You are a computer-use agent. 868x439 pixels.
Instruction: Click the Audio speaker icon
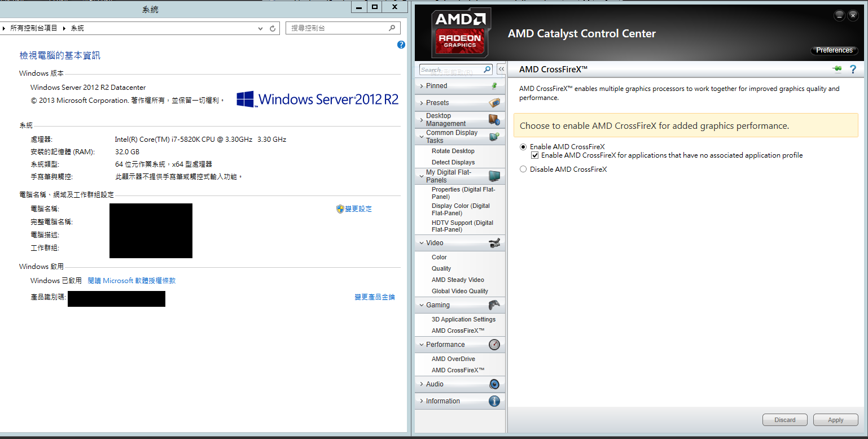click(x=494, y=384)
